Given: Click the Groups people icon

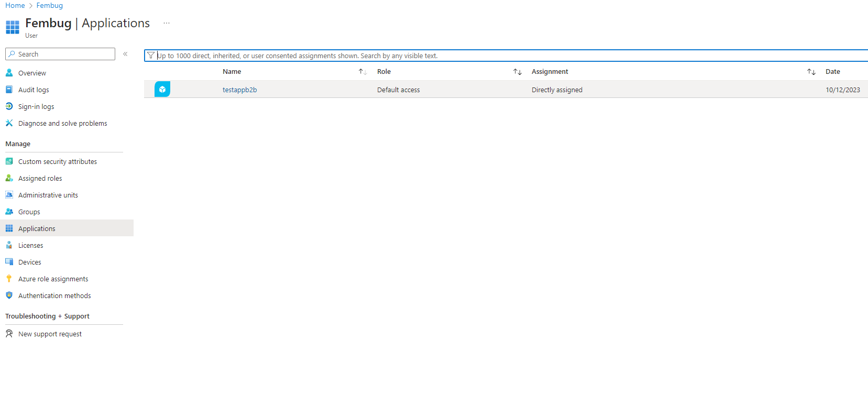Looking at the screenshot, I should click(x=9, y=212).
